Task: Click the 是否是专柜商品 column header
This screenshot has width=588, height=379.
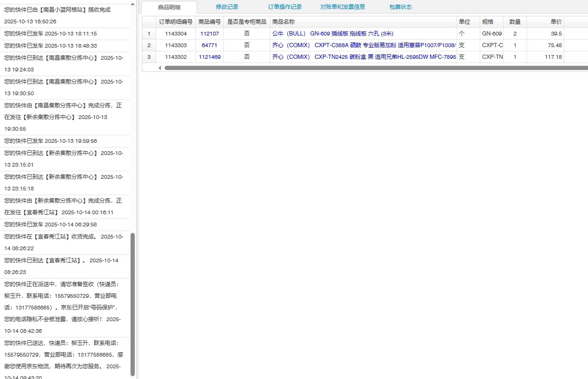Action: [247, 22]
